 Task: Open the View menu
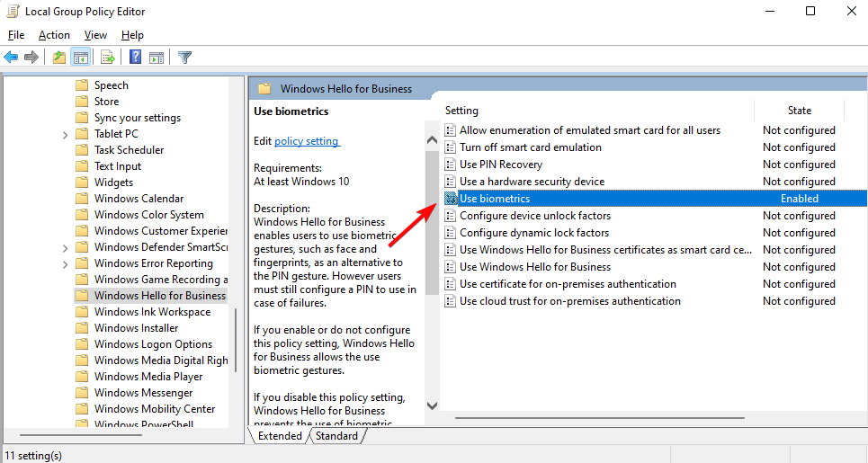(x=95, y=35)
